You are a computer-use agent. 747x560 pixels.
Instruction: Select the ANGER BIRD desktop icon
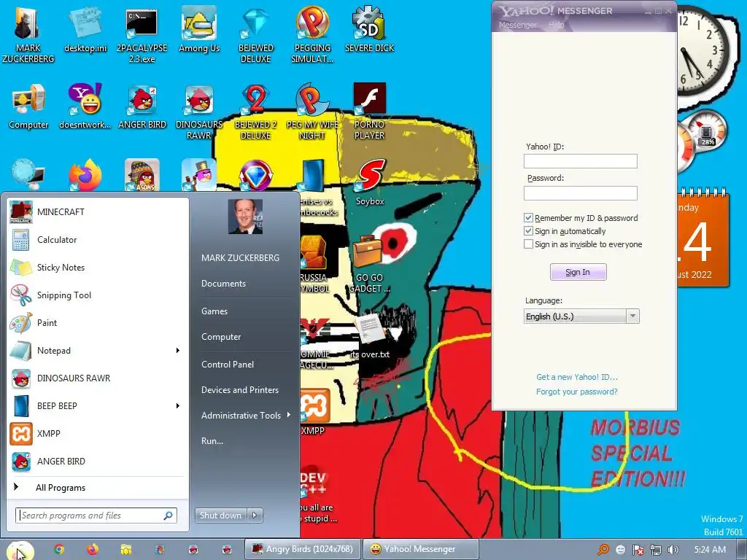click(142, 106)
